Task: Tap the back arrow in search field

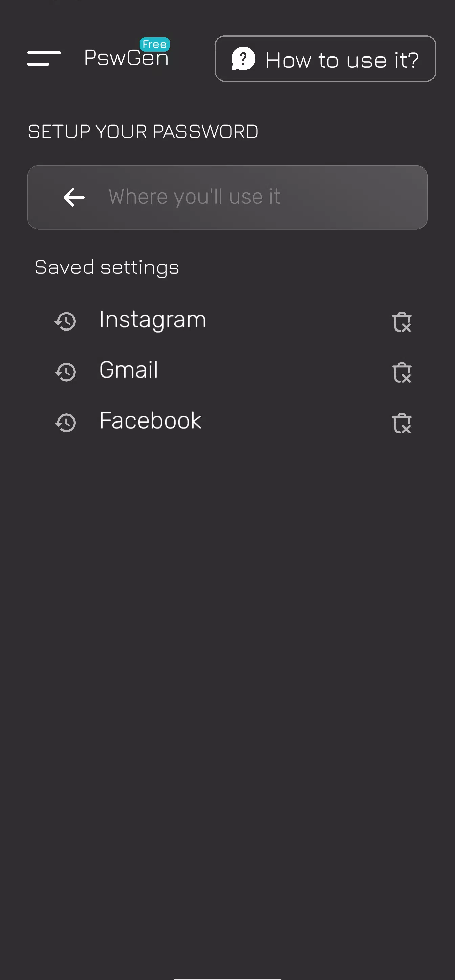Action: (x=74, y=197)
